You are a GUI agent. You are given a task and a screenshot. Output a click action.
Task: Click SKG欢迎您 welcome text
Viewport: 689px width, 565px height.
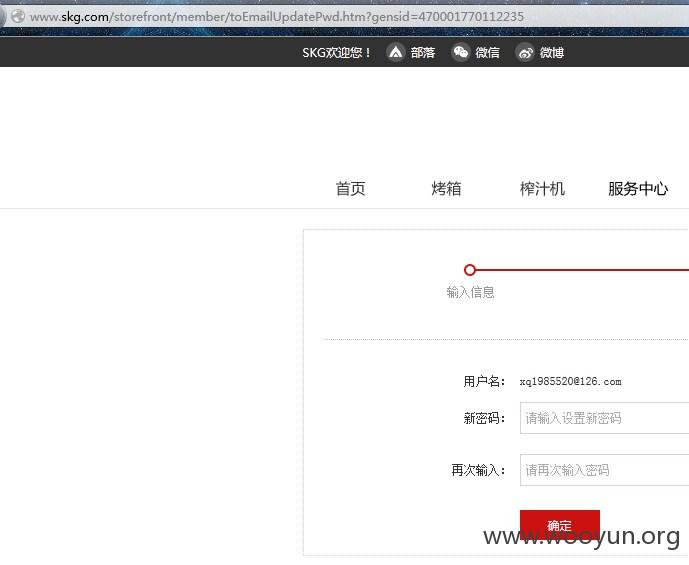point(337,53)
